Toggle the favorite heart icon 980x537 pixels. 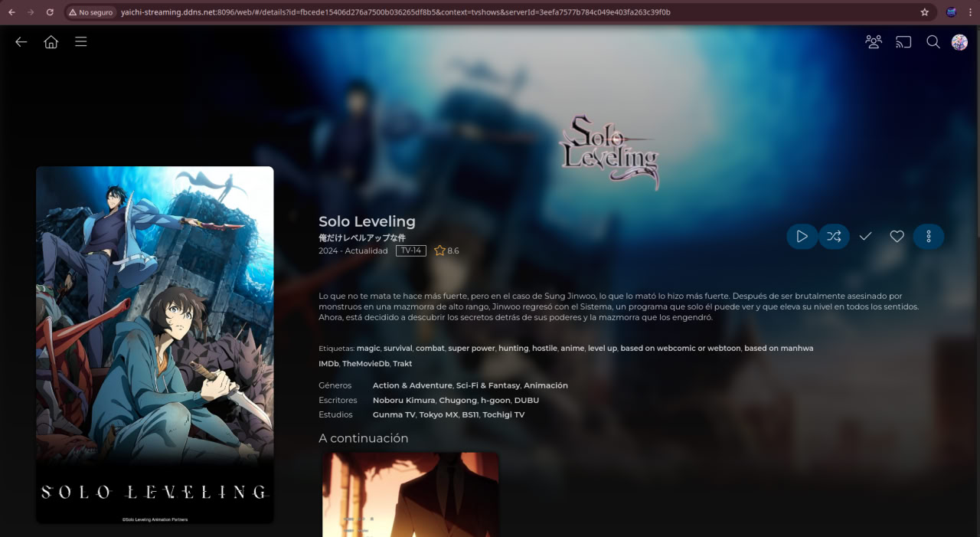tap(897, 237)
